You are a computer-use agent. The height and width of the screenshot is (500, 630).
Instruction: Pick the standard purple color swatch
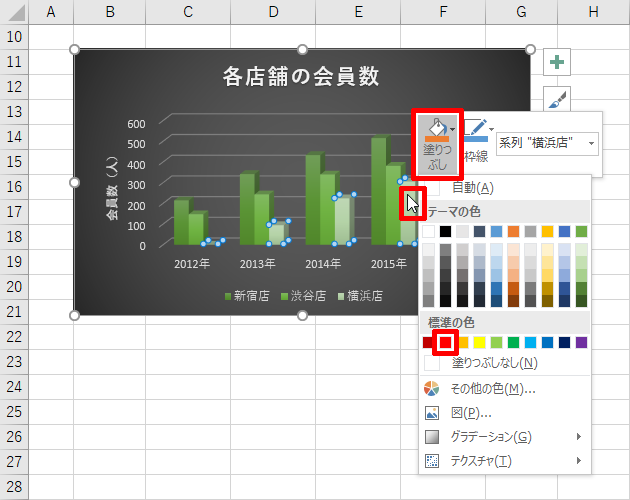point(581,342)
